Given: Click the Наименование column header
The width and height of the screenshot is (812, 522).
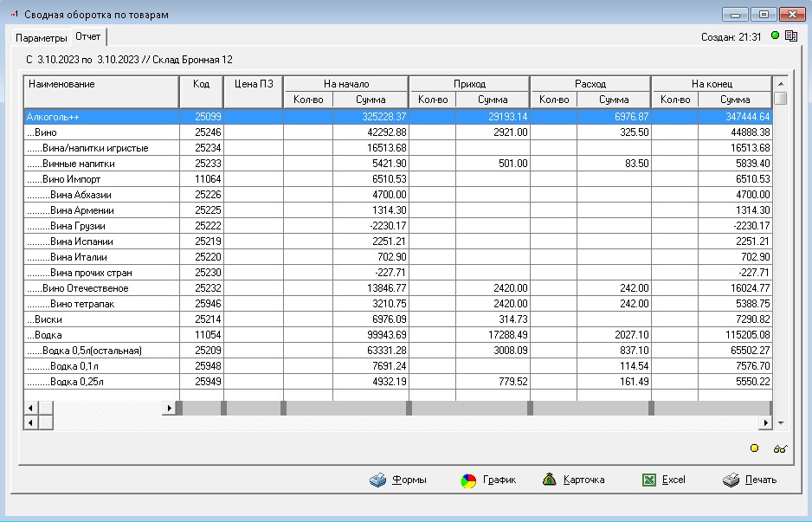Looking at the screenshot, I should 100,84.
